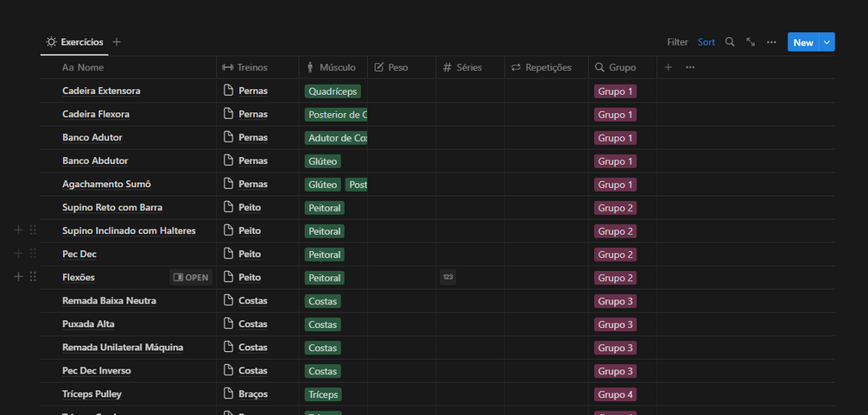The height and width of the screenshot is (415, 868).
Task: Open column header three-dot properties menu
Action: (690, 67)
